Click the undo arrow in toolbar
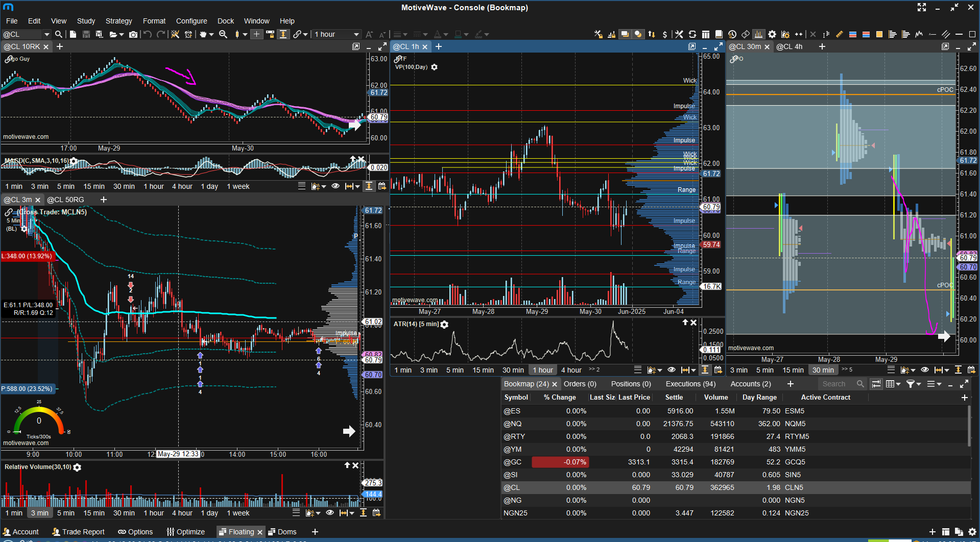This screenshot has height=542, width=980. pos(148,34)
